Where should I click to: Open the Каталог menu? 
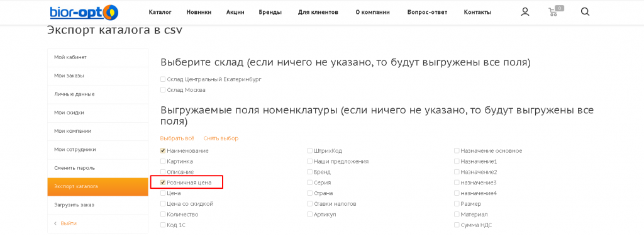click(160, 13)
